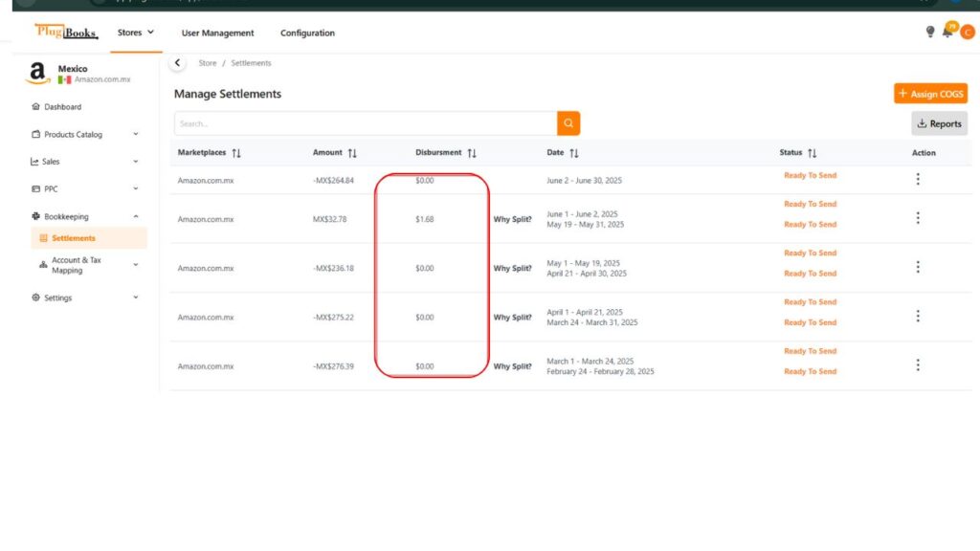Click the Account & Tax Mapping icon
Image resolution: width=980 pixels, height=551 pixels.
43,265
